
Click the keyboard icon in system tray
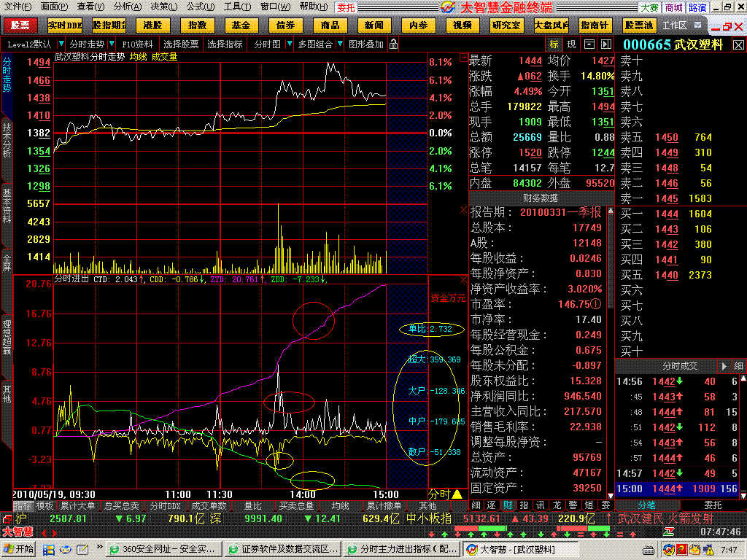pos(648,550)
